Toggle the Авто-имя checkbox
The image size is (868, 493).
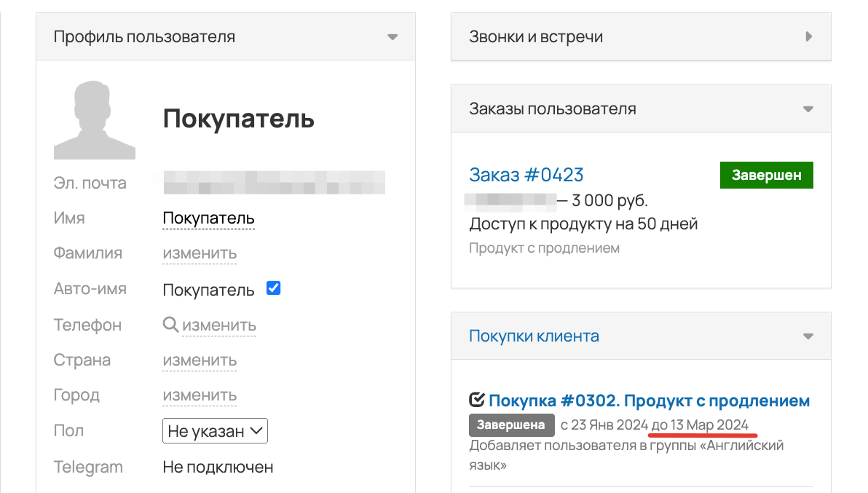[274, 288]
